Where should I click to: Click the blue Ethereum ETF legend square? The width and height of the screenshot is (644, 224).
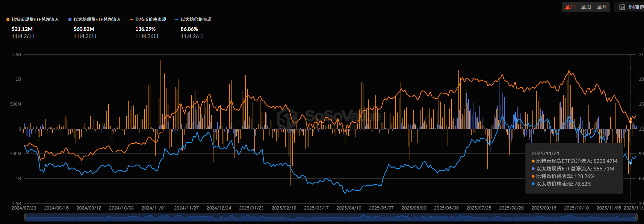pyautogui.click(x=70, y=20)
